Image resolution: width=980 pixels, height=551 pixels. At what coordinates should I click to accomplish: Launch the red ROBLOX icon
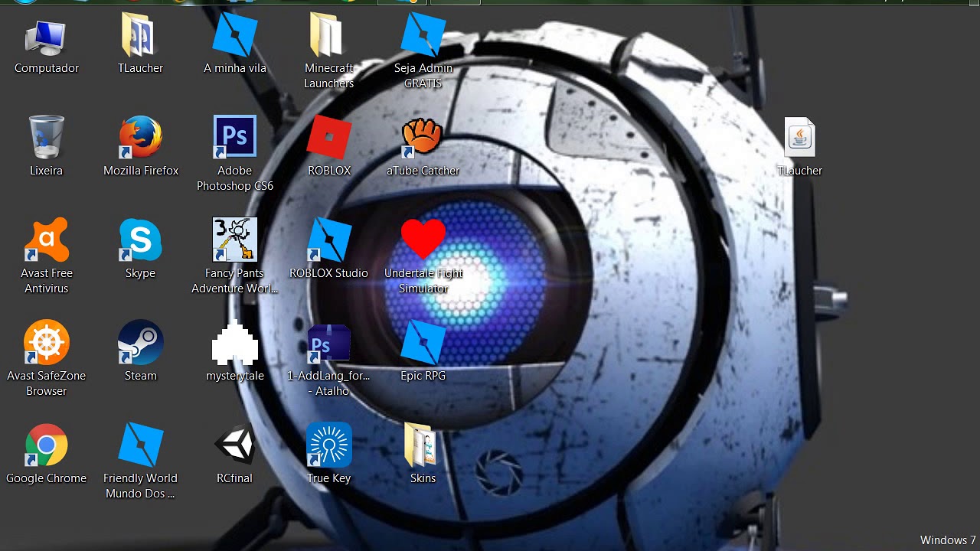click(x=329, y=137)
